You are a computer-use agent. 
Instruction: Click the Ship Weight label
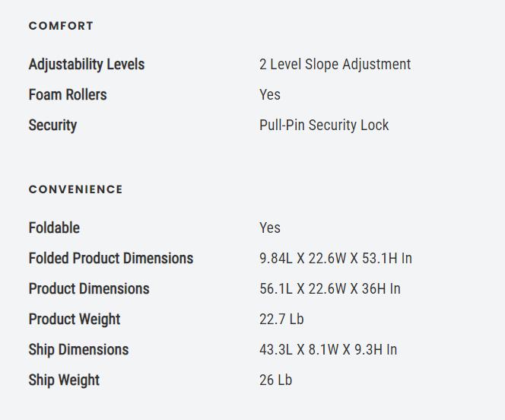64,380
